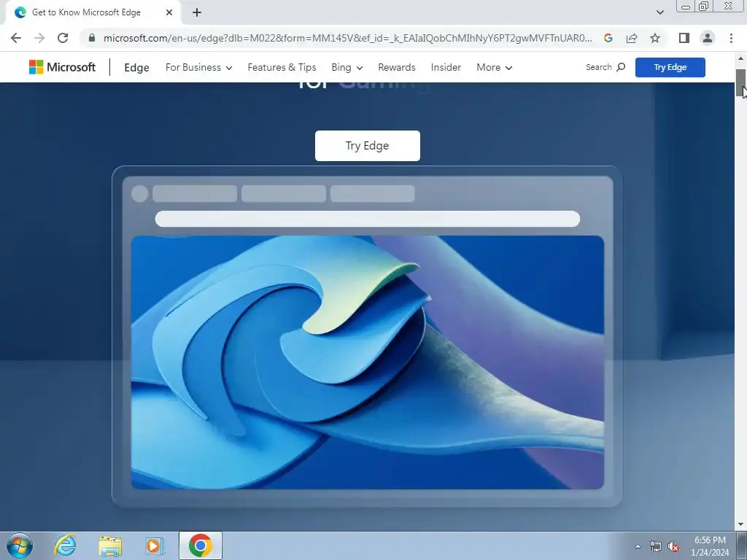
Task: Click the blue Try Edge header button
Action: (670, 67)
